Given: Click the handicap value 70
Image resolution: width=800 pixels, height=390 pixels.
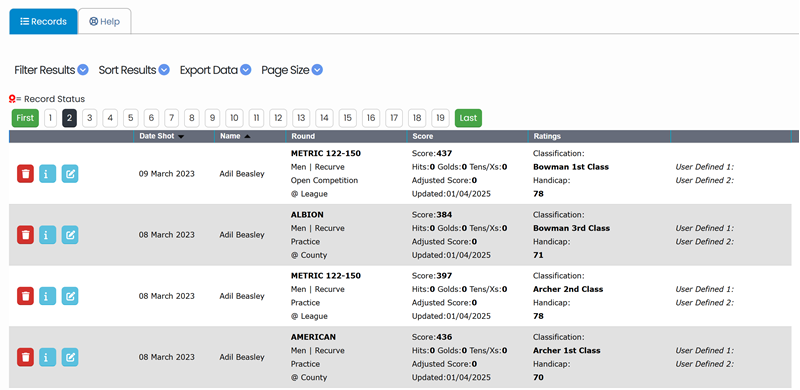Looking at the screenshot, I should (x=538, y=377).
